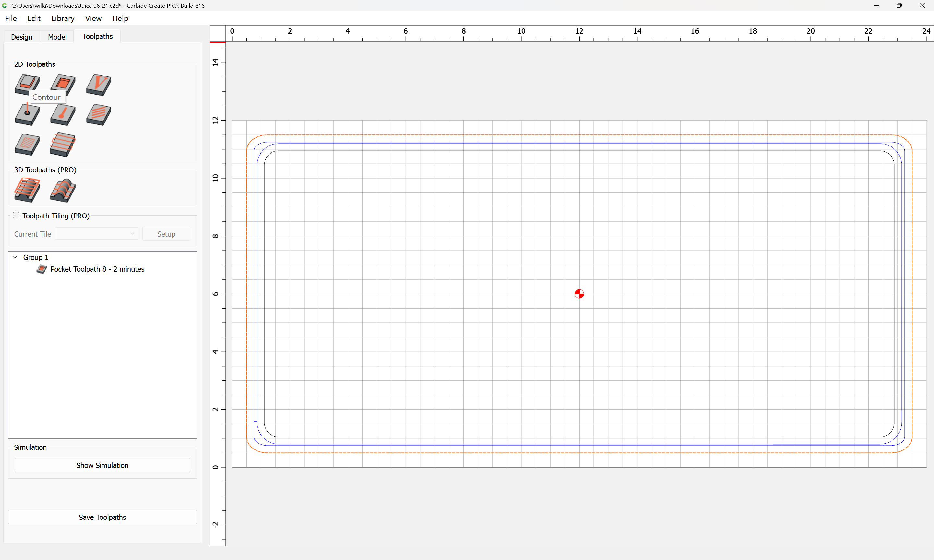This screenshot has height=560, width=934.
Task: Select the hatched-square Engrave toolpath icon
Action: (27, 144)
